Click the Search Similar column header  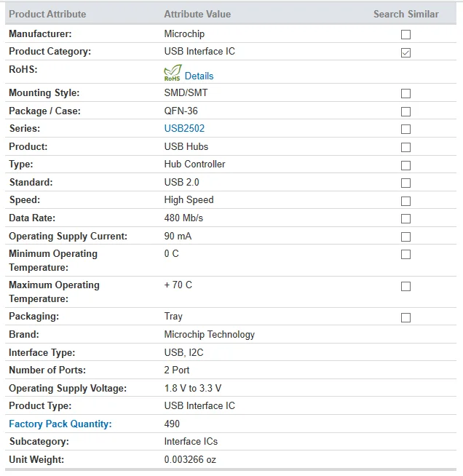tap(406, 14)
